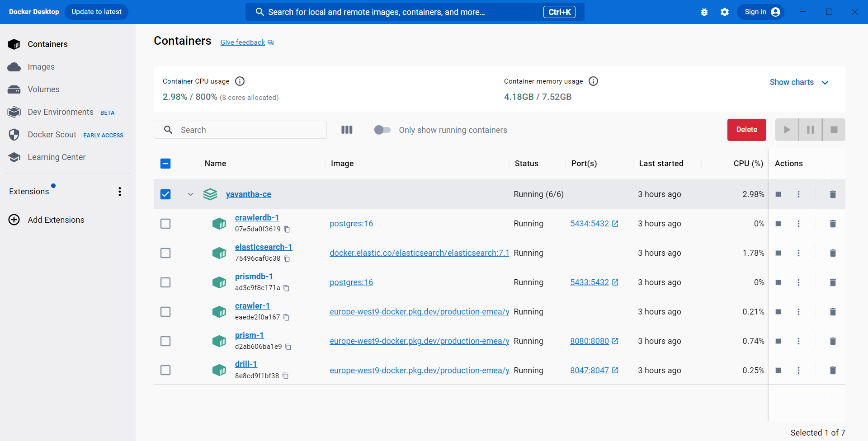Open Docker Desktop settings gear
868x441 pixels.
tap(725, 12)
